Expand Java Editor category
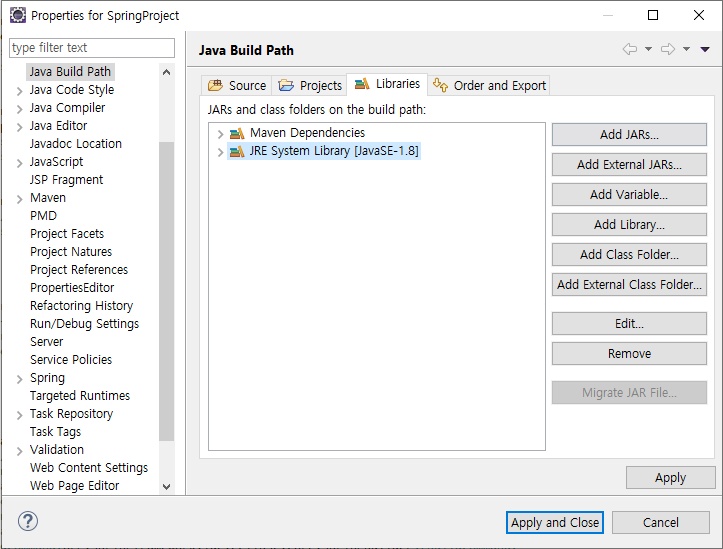Viewport: 723px width, 549px height. click(19, 127)
